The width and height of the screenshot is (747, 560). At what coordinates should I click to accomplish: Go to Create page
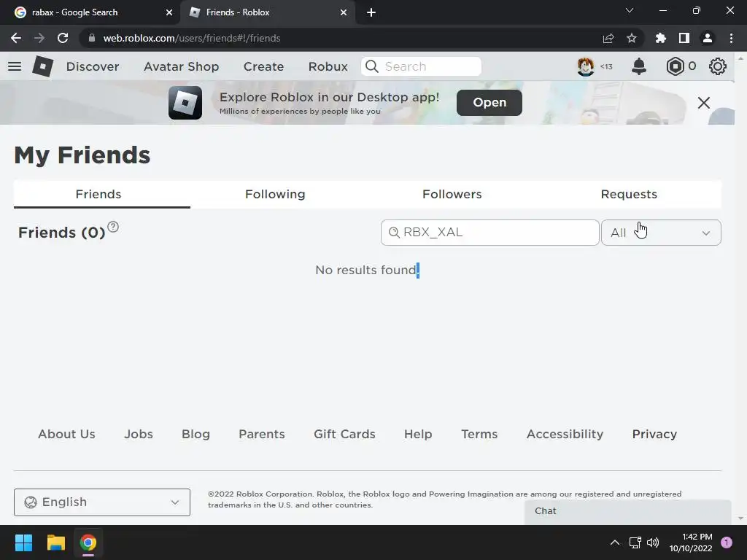point(263,66)
